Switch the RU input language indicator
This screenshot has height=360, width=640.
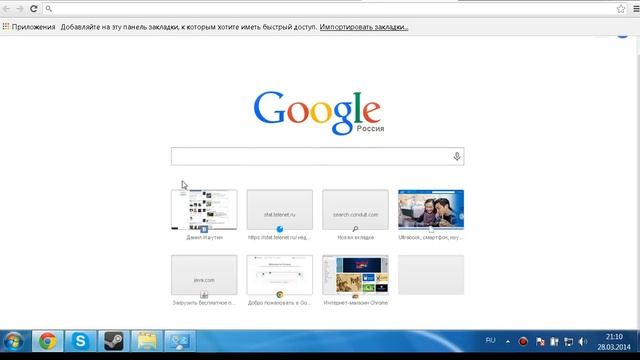[490, 340]
